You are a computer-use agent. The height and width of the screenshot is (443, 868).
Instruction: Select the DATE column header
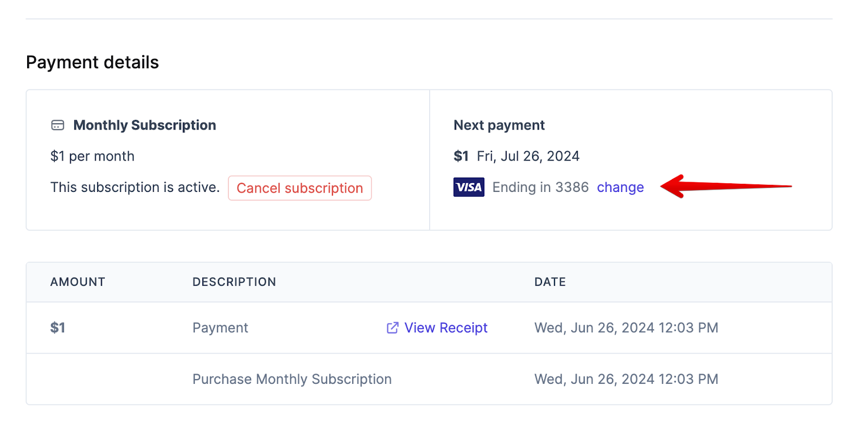tap(550, 281)
